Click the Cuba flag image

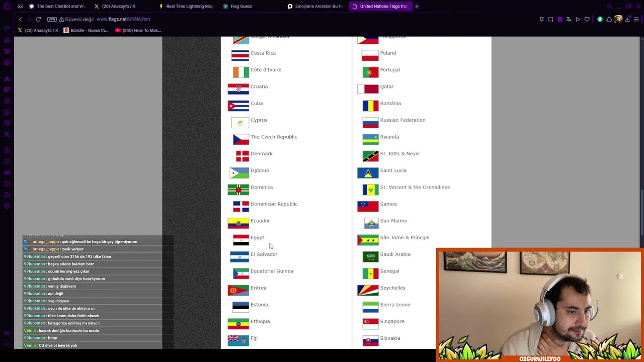(x=238, y=106)
